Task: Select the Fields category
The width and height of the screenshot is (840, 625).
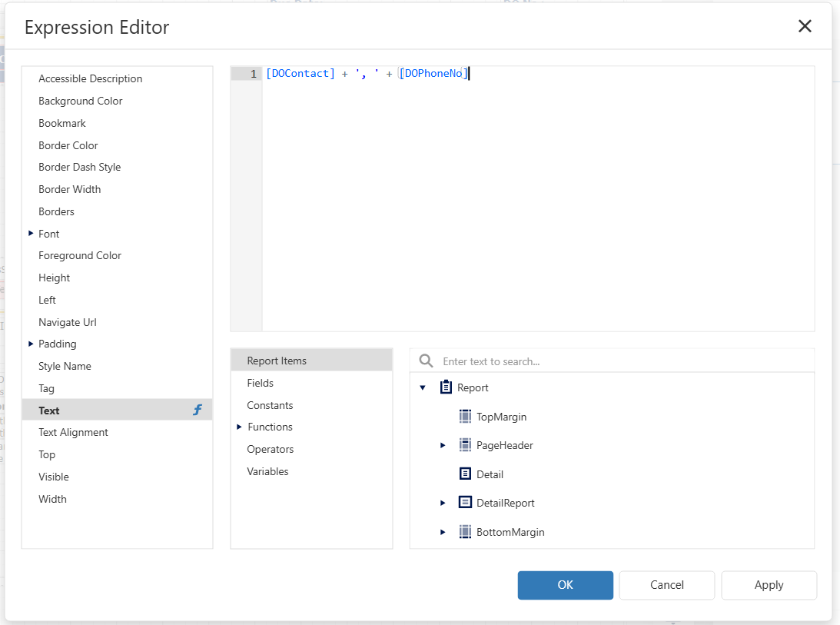Action: click(260, 383)
